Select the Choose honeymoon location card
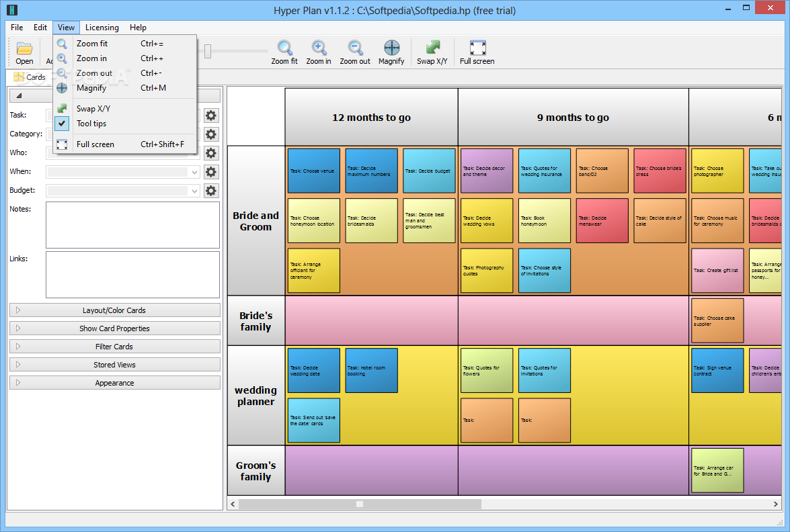Image resolution: width=790 pixels, height=532 pixels. coord(314,220)
